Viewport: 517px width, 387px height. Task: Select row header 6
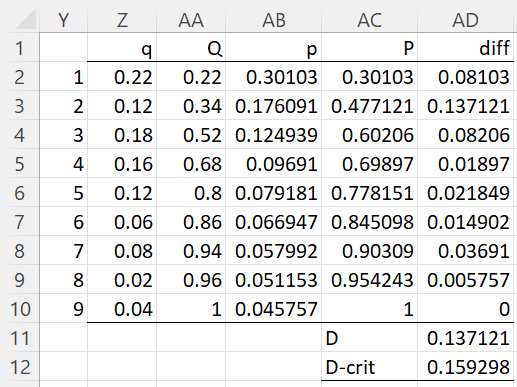click(x=19, y=193)
